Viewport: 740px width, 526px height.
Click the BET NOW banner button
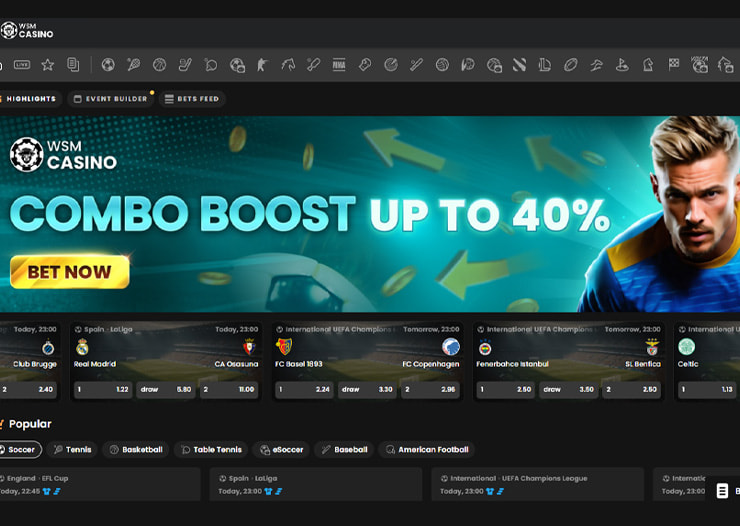70,272
